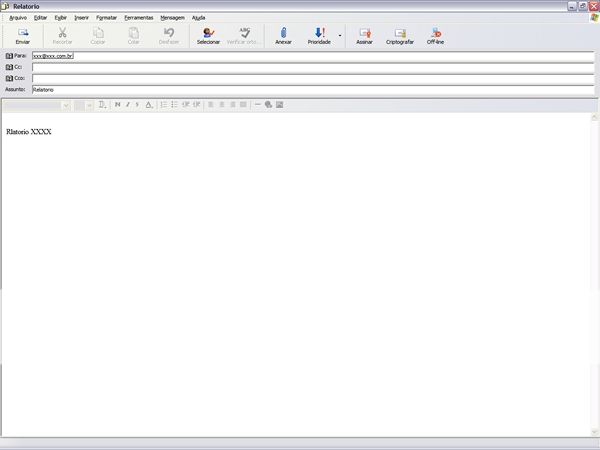The height and width of the screenshot is (450, 600).
Task: Open the font name dropdown
Action: point(65,104)
